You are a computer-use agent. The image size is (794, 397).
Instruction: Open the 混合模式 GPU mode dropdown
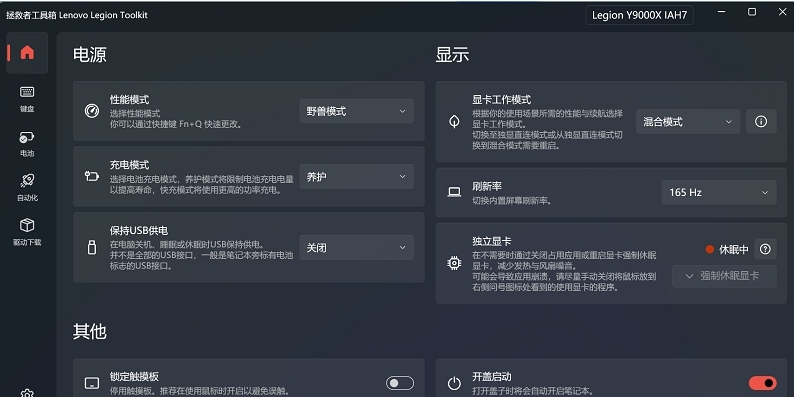688,122
